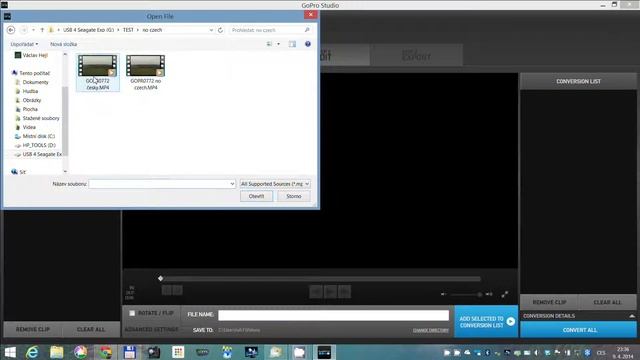
Task: Open Hudba in the navigation tree
Action: [x=30, y=91]
